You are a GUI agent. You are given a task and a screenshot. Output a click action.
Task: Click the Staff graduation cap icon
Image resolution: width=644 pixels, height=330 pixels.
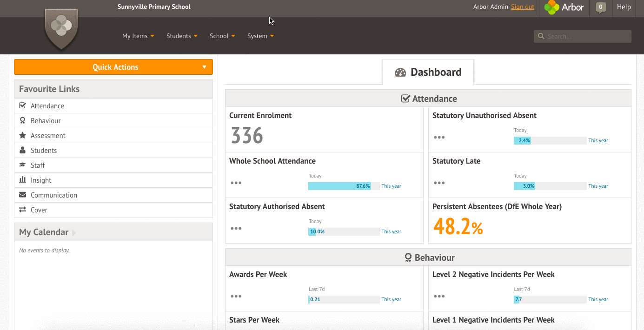pyautogui.click(x=22, y=165)
